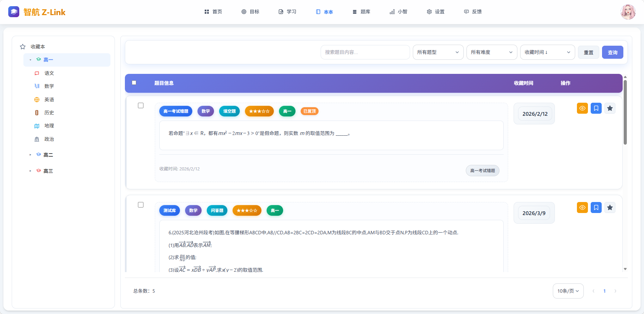Click the 首页 grid icon
644x314 pixels.
[x=207, y=12]
